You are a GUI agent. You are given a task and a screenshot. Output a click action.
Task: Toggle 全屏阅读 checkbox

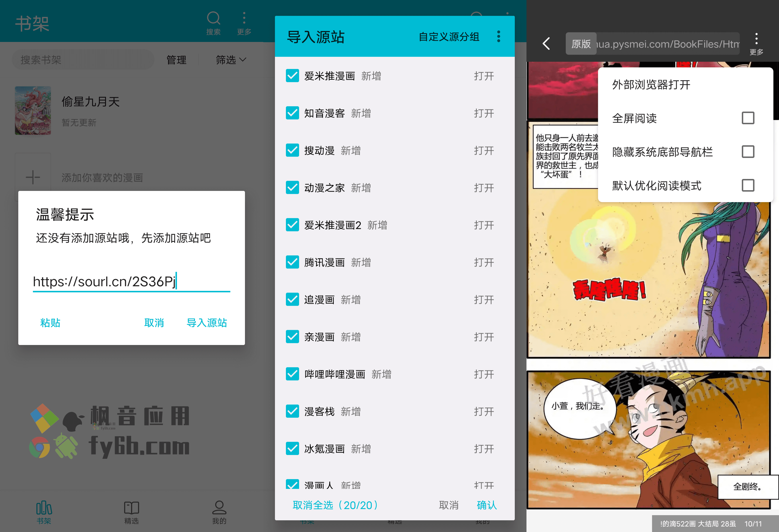tap(748, 118)
